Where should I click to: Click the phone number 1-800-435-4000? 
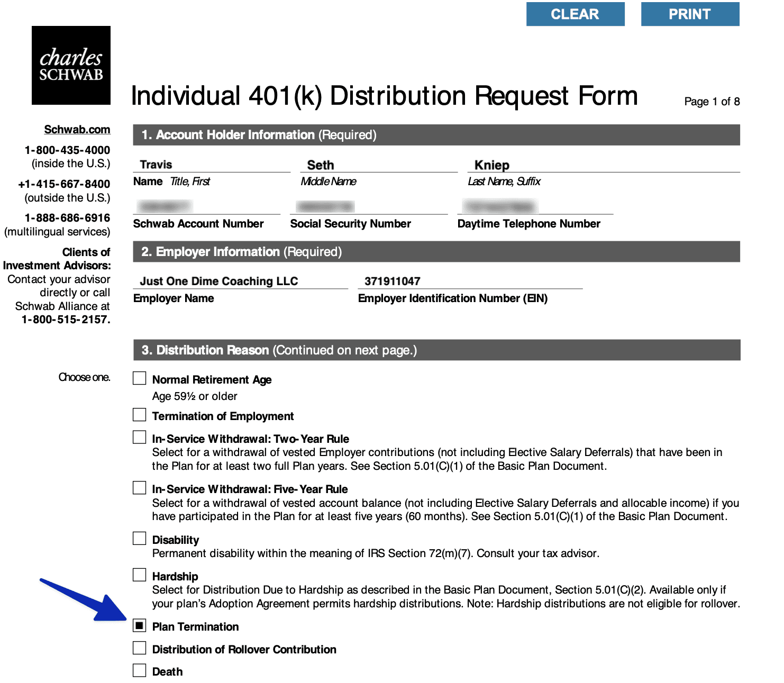67,150
